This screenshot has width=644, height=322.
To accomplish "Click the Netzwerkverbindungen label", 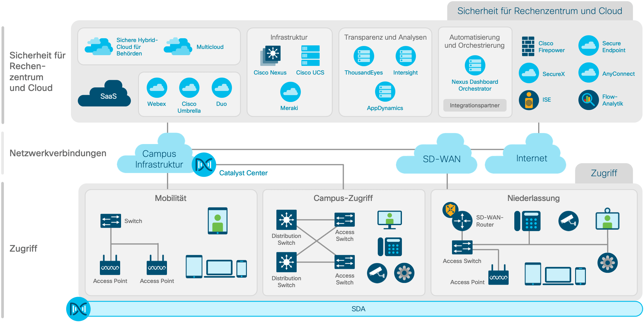I will (x=58, y=153).
